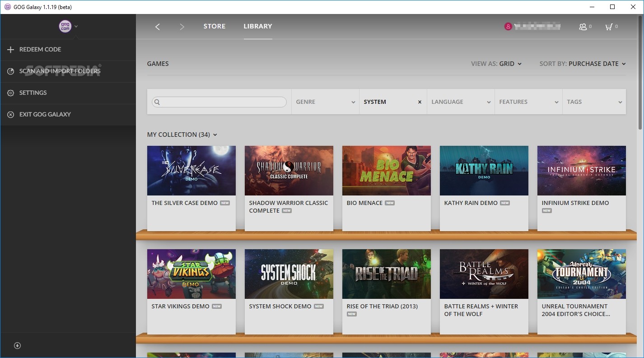The height and width of the screenshot is (358, 644).
Task: Open the System Shock Demo cover
Action: [x=289, y=274]
